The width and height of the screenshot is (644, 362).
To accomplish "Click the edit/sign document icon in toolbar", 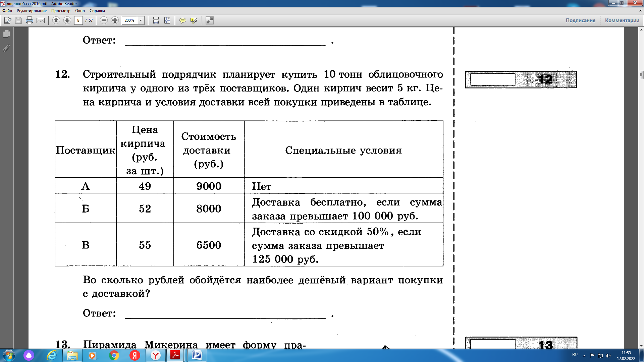I will tap(8, 20).
